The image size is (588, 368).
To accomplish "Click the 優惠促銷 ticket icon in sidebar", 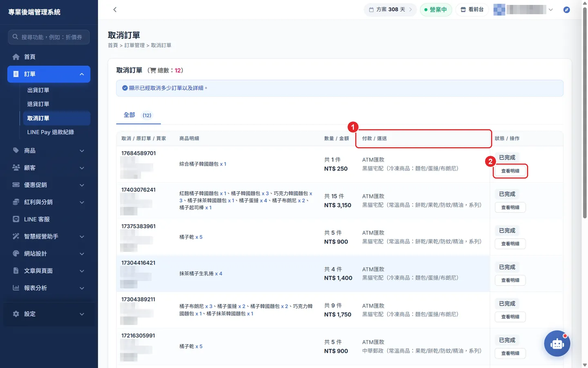I will coord(16,185).
